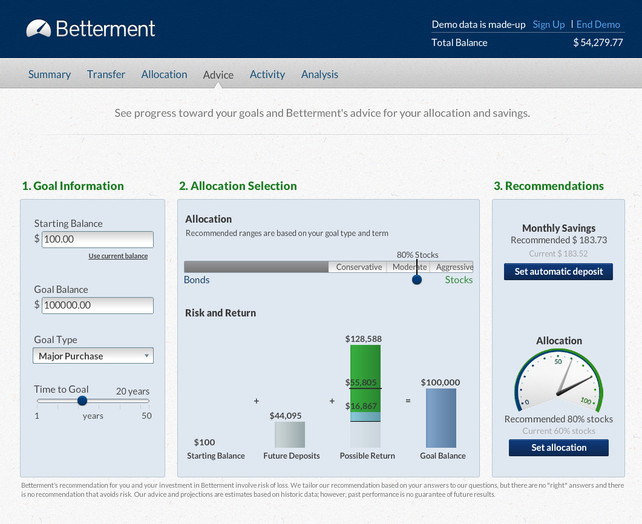Click Use current balance link
Image resolution: width=642 pixels, height=524 pixels.
point(118,256)
